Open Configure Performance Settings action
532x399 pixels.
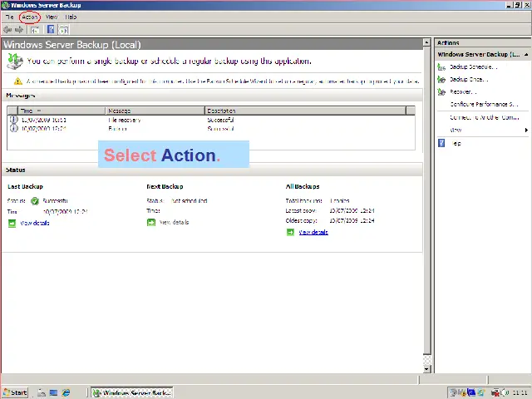484,104
